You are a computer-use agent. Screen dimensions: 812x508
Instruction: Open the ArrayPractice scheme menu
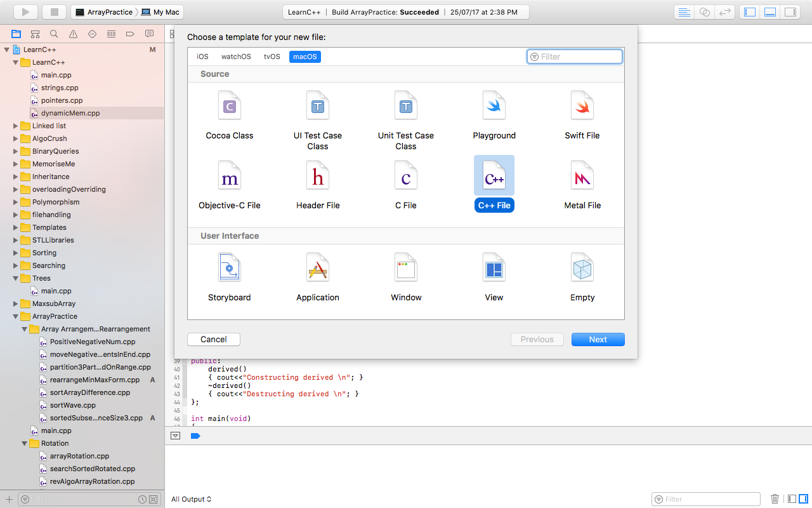103,12
